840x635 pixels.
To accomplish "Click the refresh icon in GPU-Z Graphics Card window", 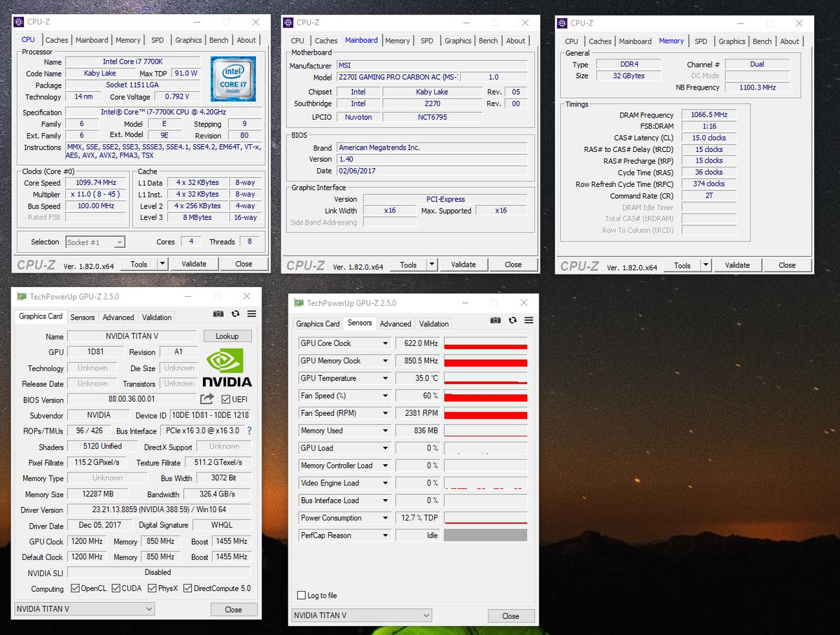I will [235, 314].
